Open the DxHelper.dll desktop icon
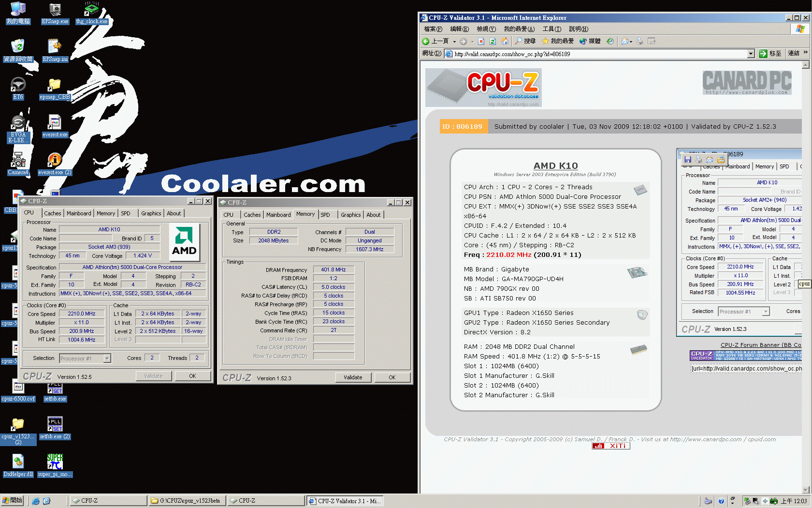Screen dimensions: 812x508 click(x=18, y=466)
